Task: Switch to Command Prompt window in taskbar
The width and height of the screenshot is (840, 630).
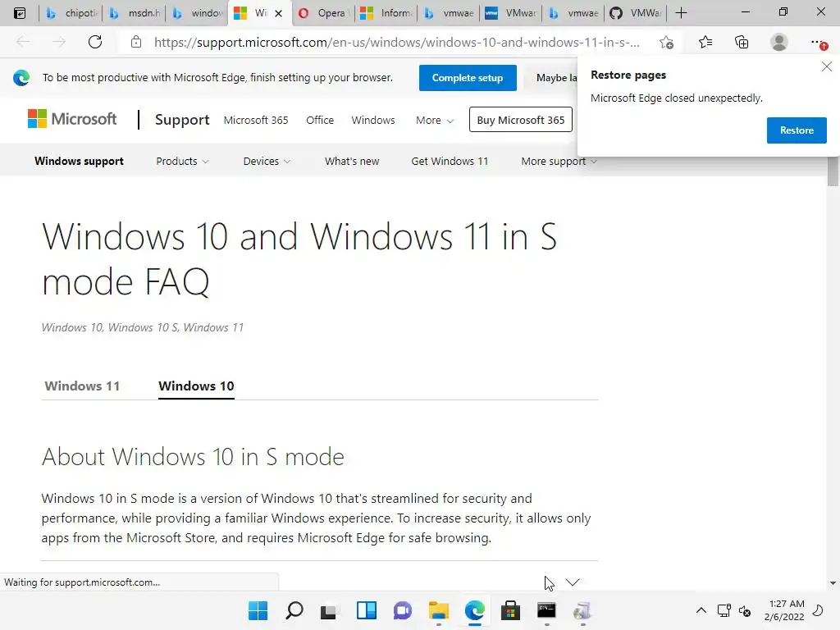Action: (546, 610)
